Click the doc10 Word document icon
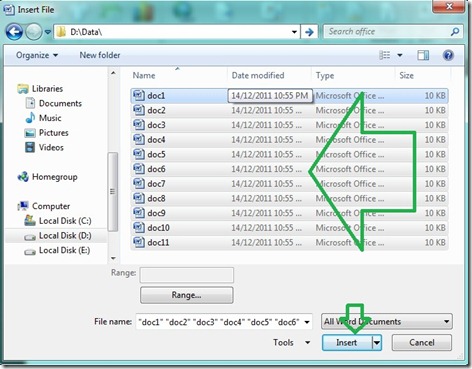This screenshot has height=369, width=472. coord(139,227)
